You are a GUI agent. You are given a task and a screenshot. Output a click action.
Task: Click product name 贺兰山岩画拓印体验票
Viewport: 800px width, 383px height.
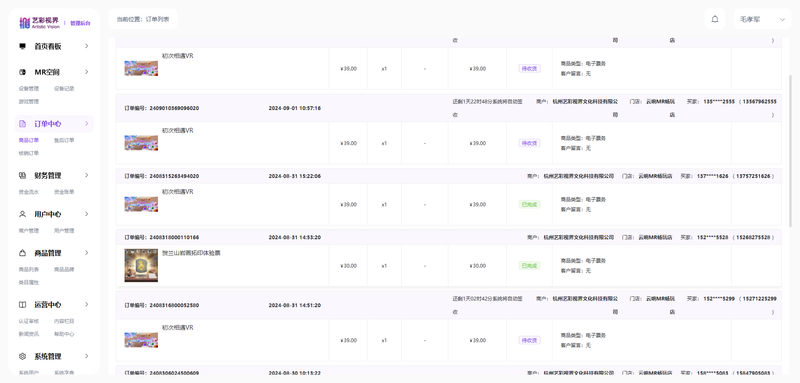pyautogui.click(x=191, y=253)
